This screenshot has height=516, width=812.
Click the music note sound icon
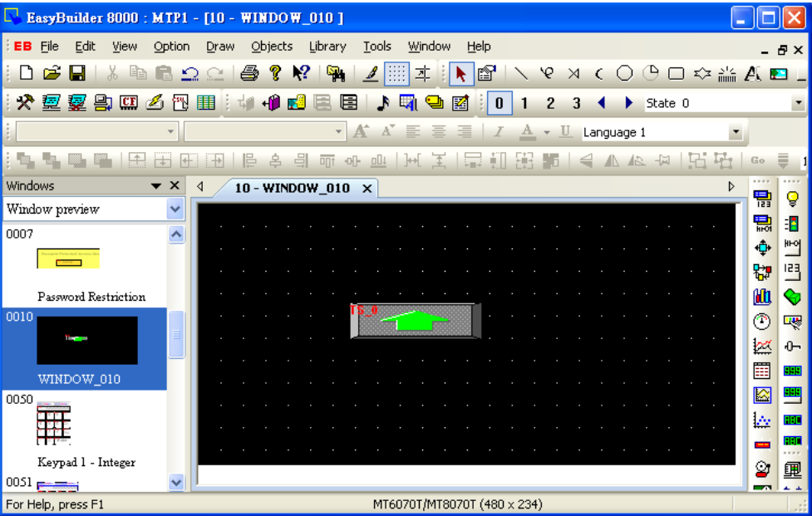click(x=382, y=102)
